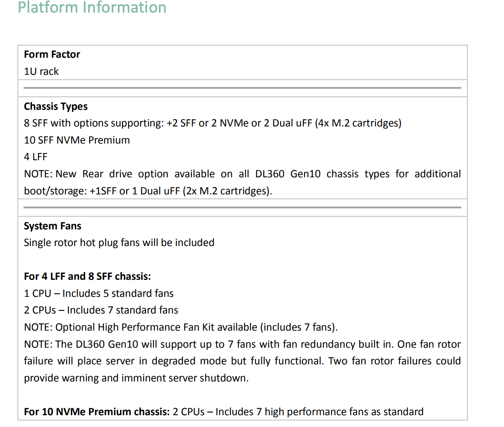Click the imminent server shutdown line
The width and height of the screenshot is (504, 427).
[136, 378]
